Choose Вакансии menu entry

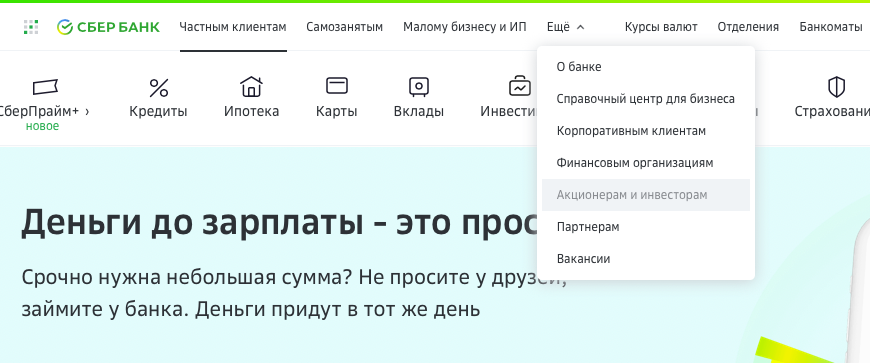pyautogui.click(x=646, y=259)
